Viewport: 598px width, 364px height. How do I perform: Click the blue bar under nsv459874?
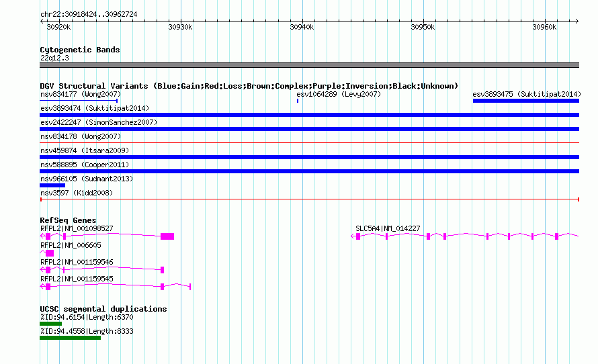point(309,157)
